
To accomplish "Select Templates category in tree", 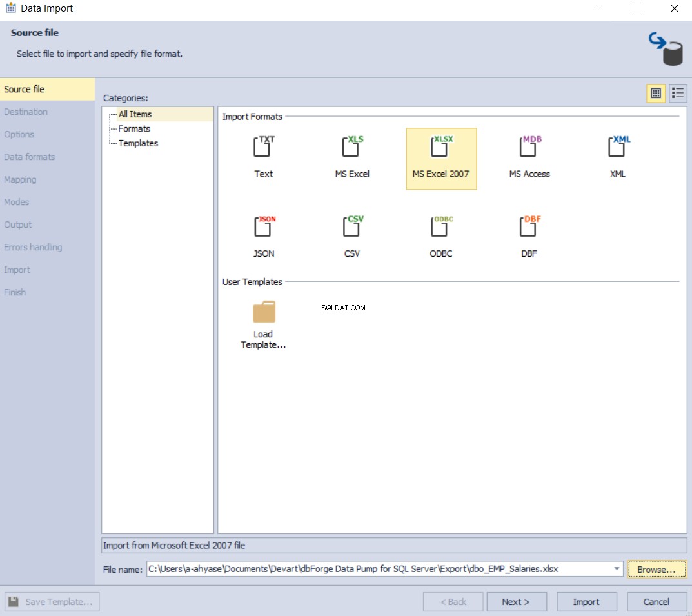I will [138, 143].
